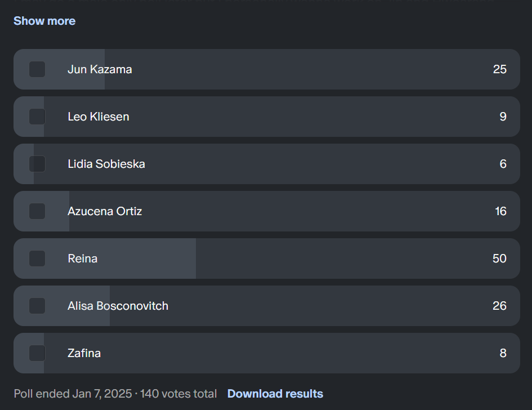Pick the Lidia Sobieska option name
532x410 pixels.
(x=106, y=164)
